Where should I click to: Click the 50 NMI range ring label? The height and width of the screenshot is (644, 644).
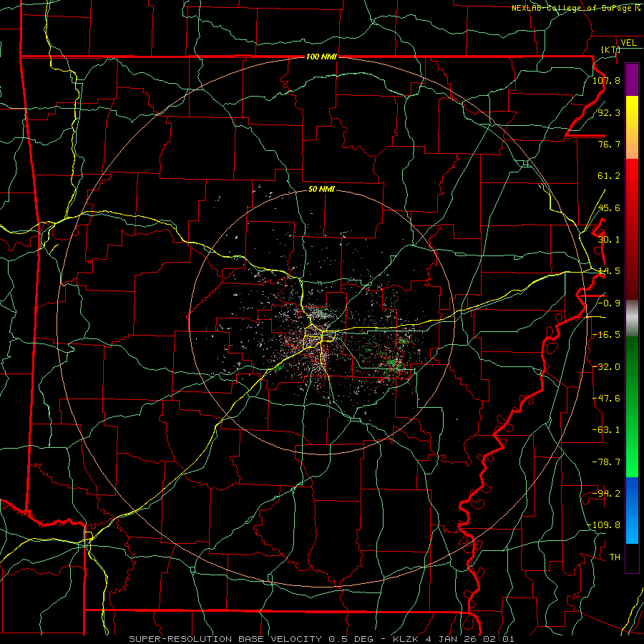click(321, 189)
